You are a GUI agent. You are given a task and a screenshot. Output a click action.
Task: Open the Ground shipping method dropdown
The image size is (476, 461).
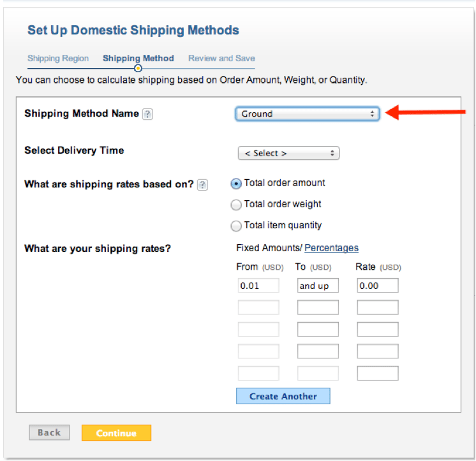coord(307,114)
